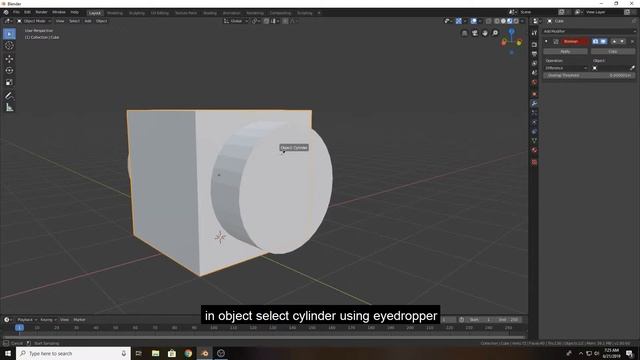Toggle Boolean modifier render visibility
This screenshot has height=360, width=640.
596,41
